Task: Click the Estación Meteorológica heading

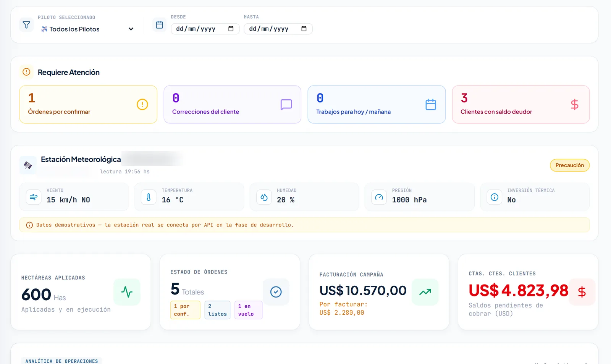Action: (x=81, y=159)
